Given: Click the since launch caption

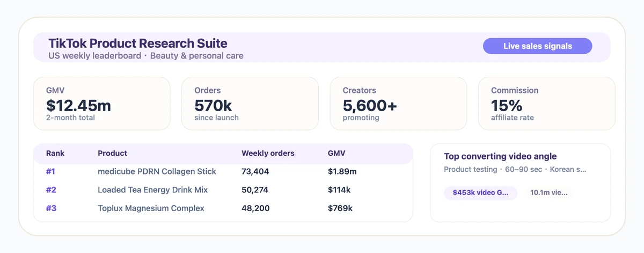Looking at the screenshot, I should pyautogui.click(x=216, y=118).
